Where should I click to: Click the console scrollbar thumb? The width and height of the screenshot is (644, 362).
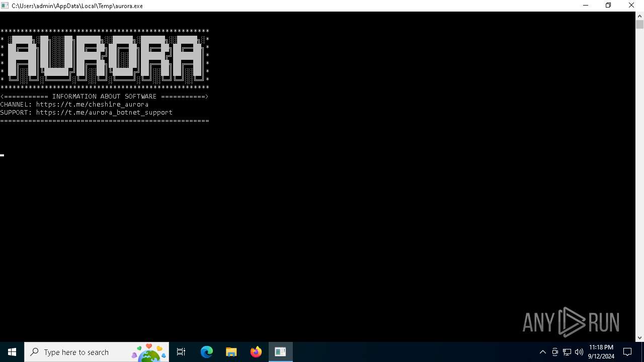point(639,25)
